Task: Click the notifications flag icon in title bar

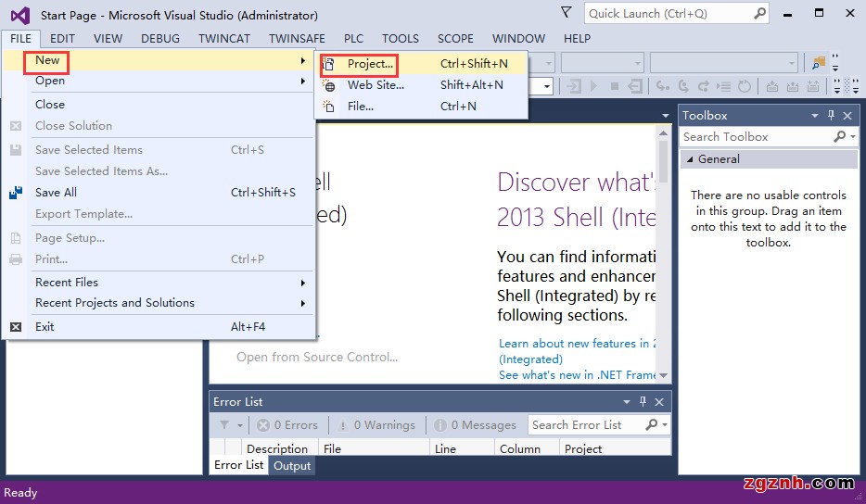Action: click(x=567, y=13)
